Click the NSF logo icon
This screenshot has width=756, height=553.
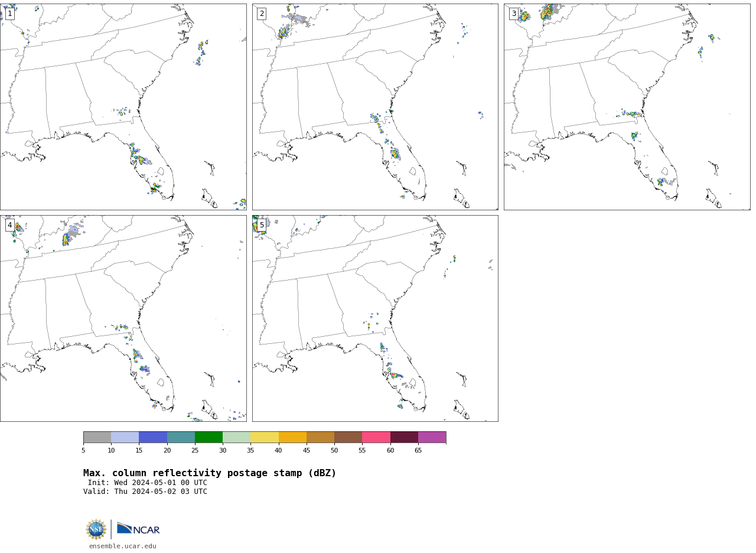96,529
